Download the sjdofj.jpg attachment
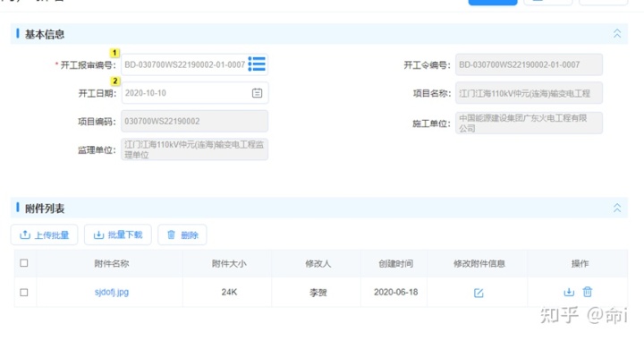 [x=569, y=292]
